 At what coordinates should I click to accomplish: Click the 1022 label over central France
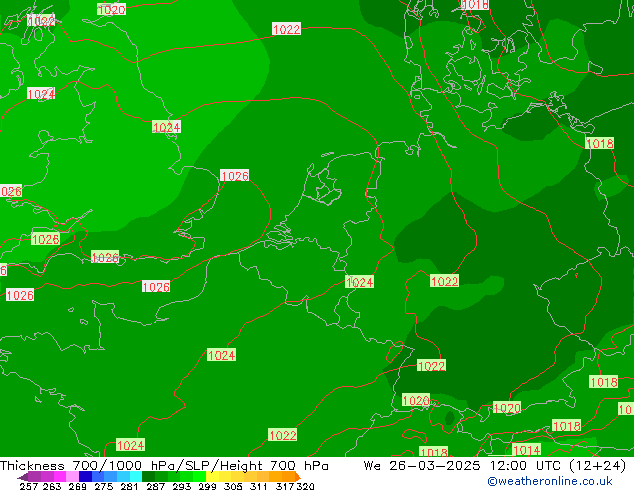pos(283,435)
